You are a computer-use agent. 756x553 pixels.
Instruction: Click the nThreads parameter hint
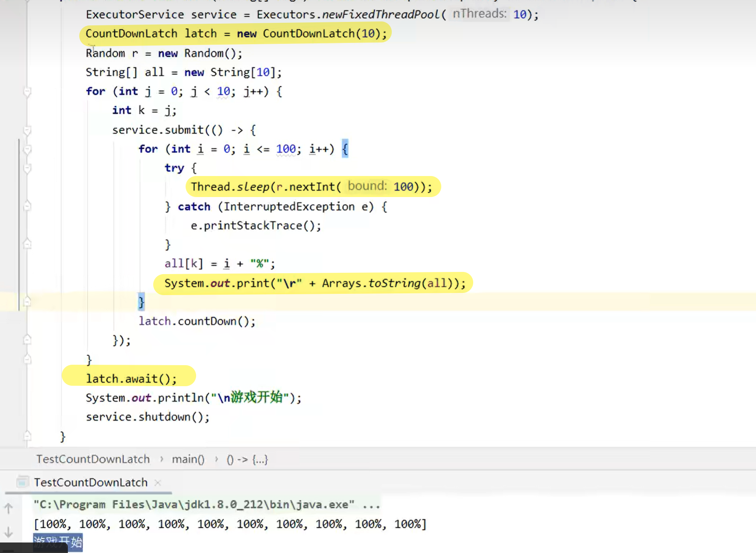click(479, 14)
